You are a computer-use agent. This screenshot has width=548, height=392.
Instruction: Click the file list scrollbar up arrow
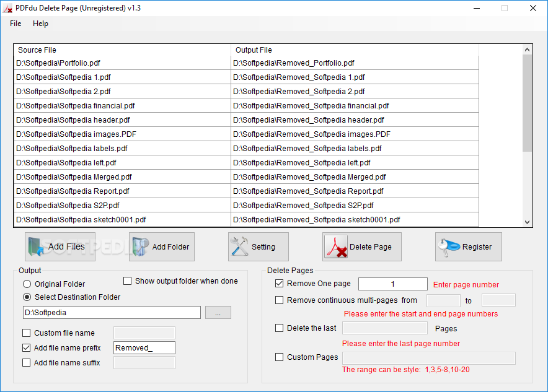tap(528, 50)
